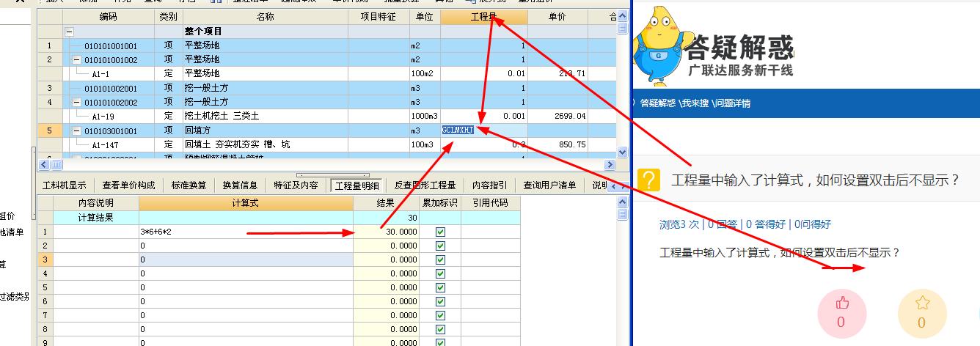Click the 工程量 column header
This screenshot has height=346, width=980.
click(484, 17)
